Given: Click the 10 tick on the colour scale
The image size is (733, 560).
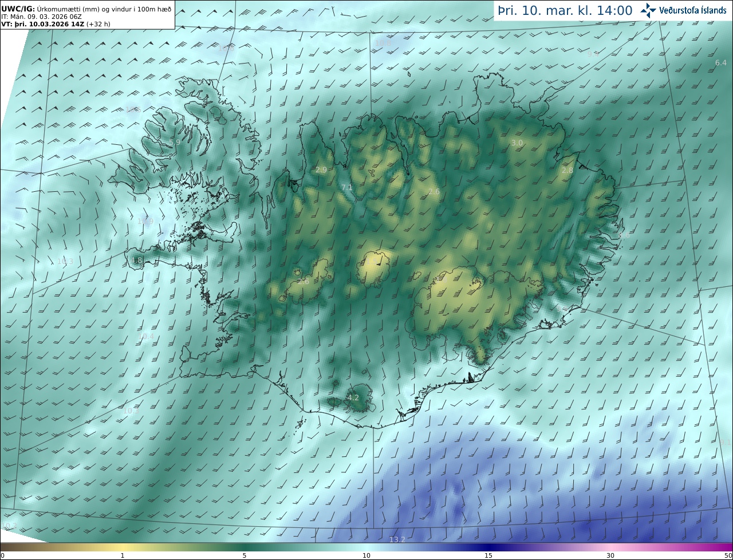Looking at the screenshot, I should [366, 555].
